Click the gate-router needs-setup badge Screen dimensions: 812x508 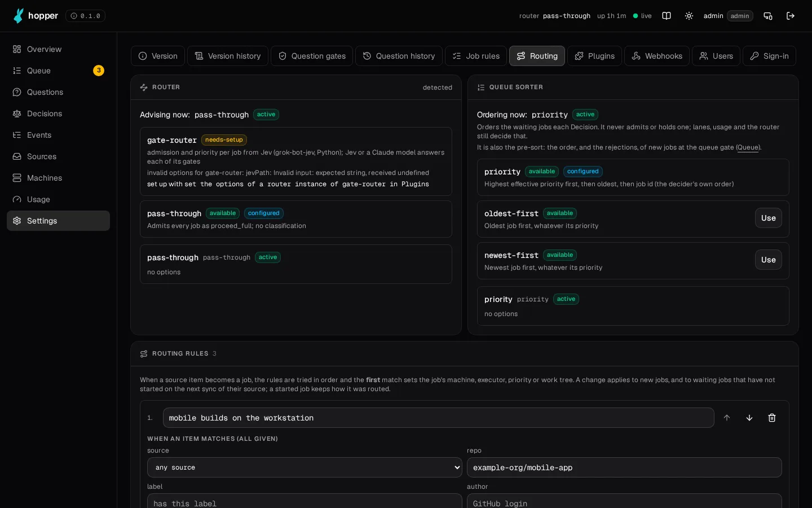pos(224,140)
